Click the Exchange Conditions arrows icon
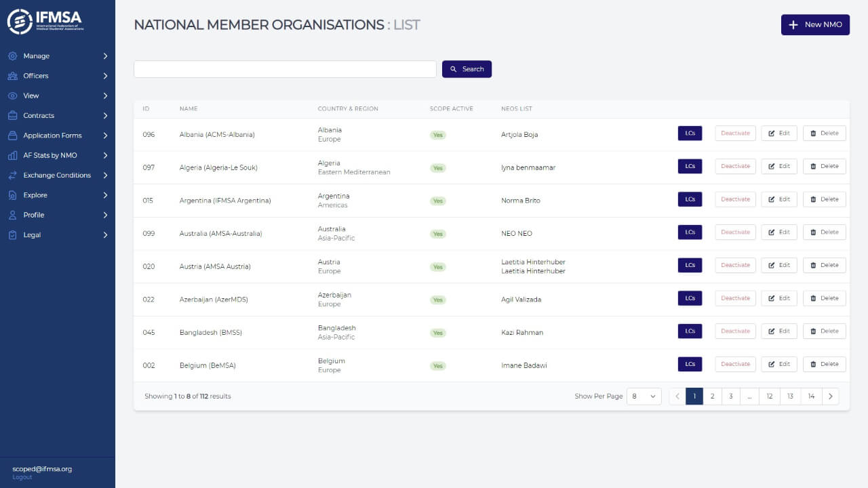Screen dimensions: 868x488 (x=12, y=175)
